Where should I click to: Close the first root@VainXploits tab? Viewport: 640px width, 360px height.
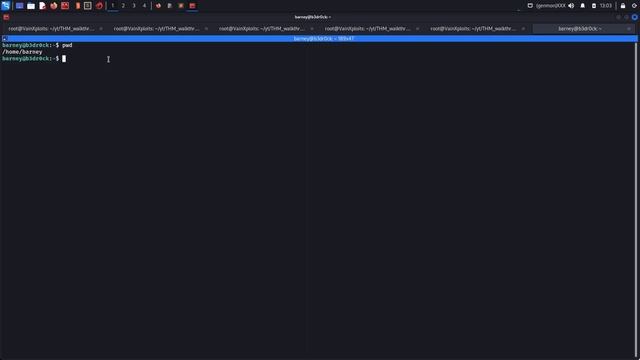click(101, 29)
